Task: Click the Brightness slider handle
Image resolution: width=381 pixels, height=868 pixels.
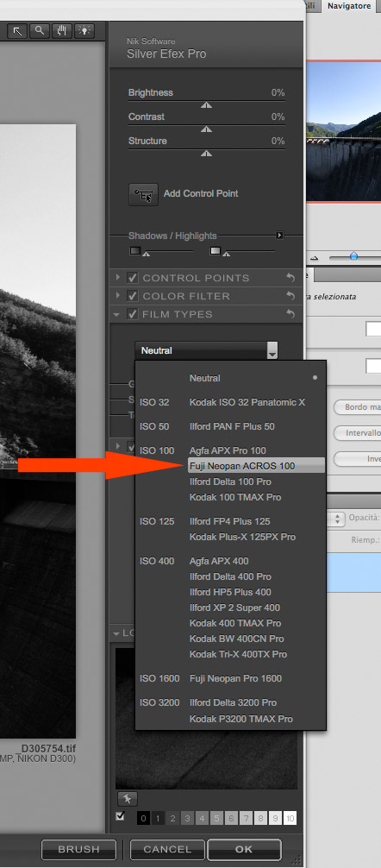Action: tap(206, 104)
